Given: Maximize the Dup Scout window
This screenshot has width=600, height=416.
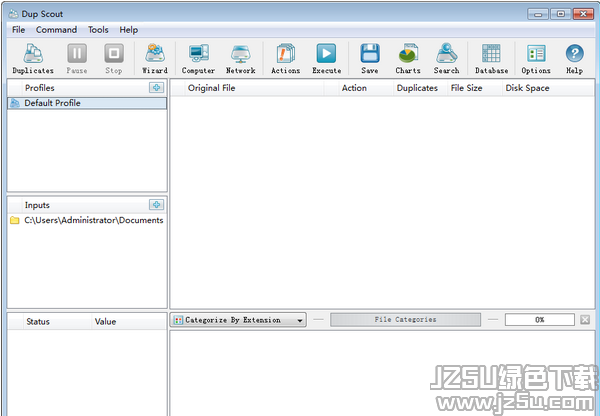Looking at the screenshot, I should pos(561,14).
